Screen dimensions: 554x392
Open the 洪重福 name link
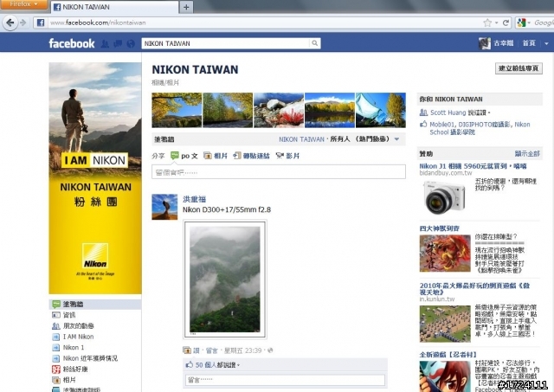pos(194,199)
